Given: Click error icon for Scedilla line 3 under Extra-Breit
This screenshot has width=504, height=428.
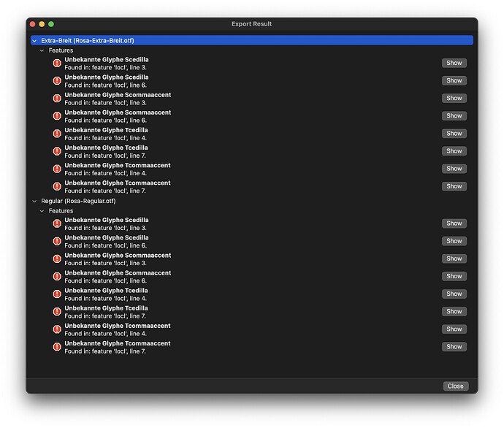Looking at the screenshot, I should coord(57,64).
